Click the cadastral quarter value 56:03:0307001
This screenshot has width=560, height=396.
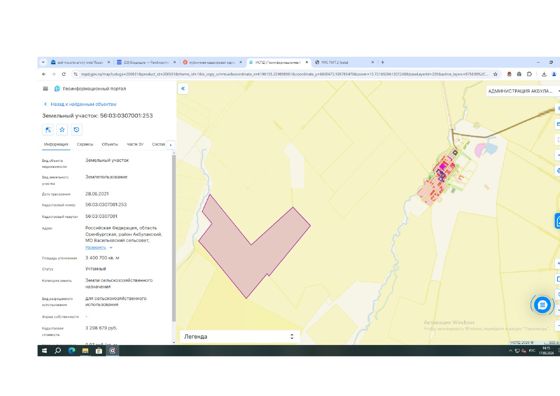[x=101, y=216]
